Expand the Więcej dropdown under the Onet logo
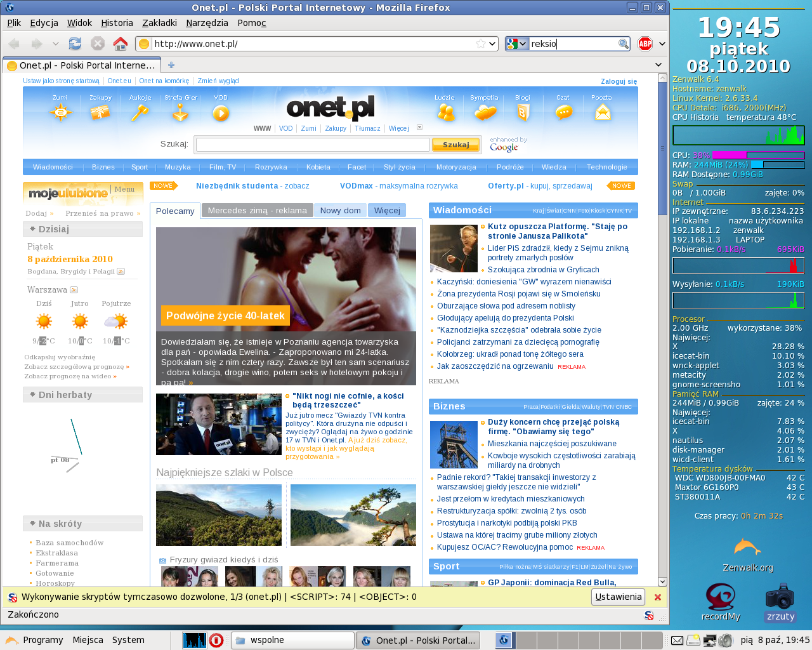 click(x=419, y=128)
